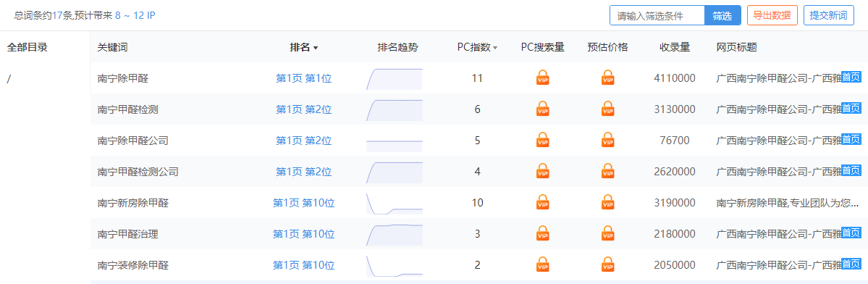View ranking trend chart for 南宁除甲醛
Viewport: 868px width, 284px height.
pyautogui.click(x=394, y=79)
